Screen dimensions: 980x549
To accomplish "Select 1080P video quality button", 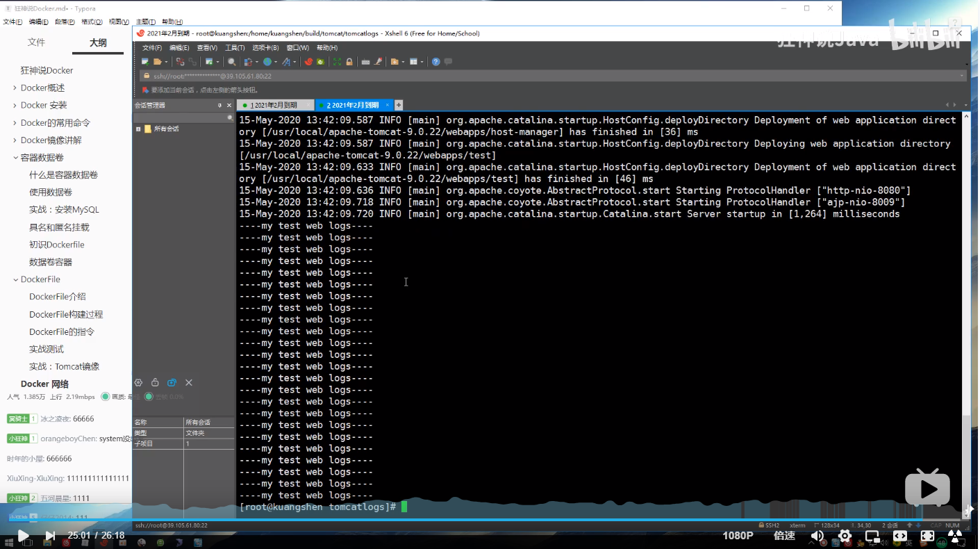I will pos(738,536).
